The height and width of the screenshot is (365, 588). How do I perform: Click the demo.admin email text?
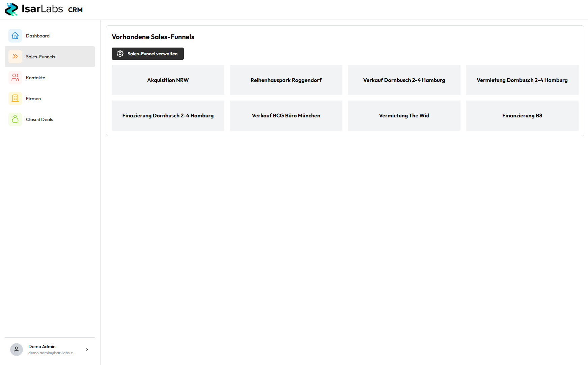pyautogui.click(x=52, y=353)
